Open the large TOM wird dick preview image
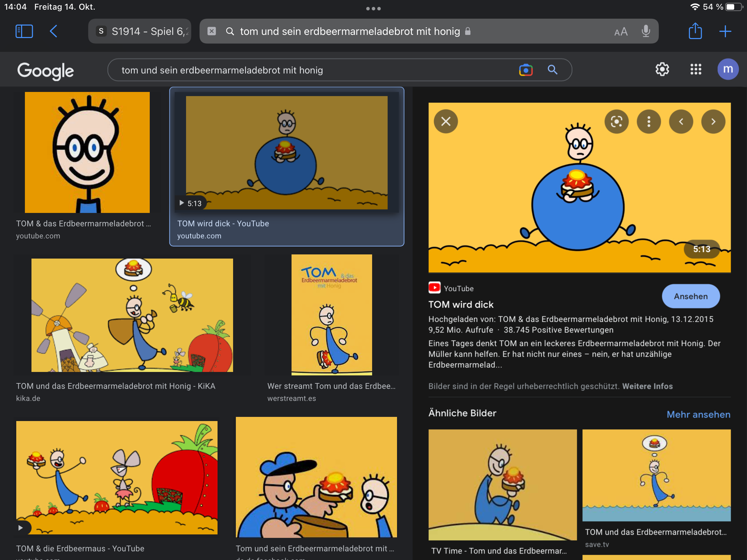 (580, 188)
